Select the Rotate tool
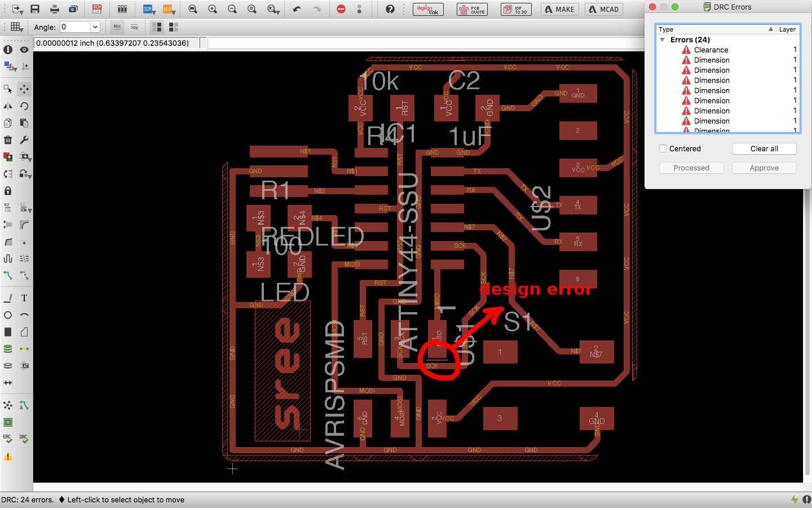 (24, 106)
